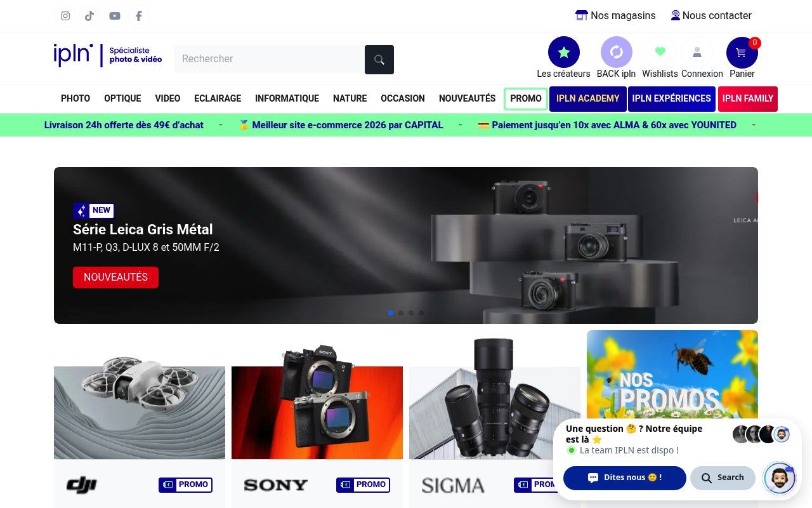Click the PROMO badge on Sony card
The image size is (812, 508).
pyautogui.click(x=363, y=485)
